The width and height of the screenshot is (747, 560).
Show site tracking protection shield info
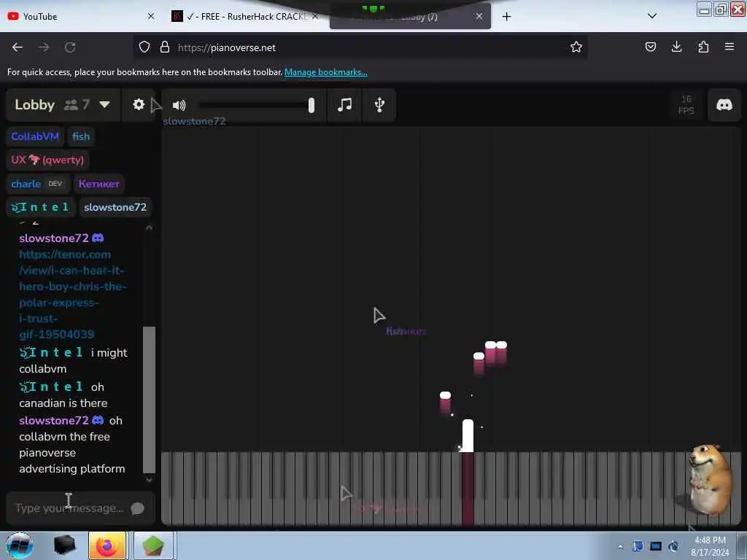click(x=144, y=47)
